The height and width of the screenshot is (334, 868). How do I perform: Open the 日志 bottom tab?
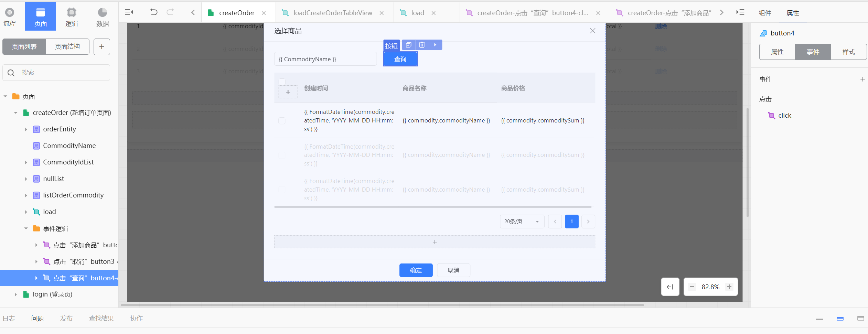9,319
